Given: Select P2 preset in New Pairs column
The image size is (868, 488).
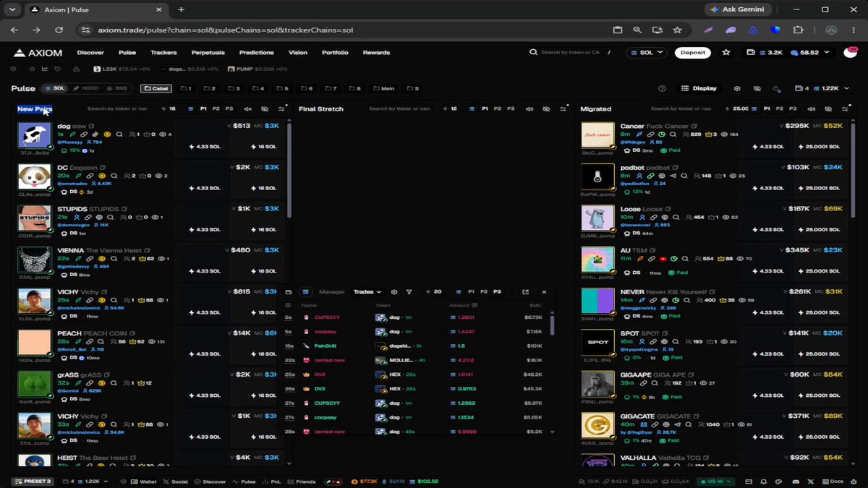Looking at the screenshot, I should click(216, 108).
